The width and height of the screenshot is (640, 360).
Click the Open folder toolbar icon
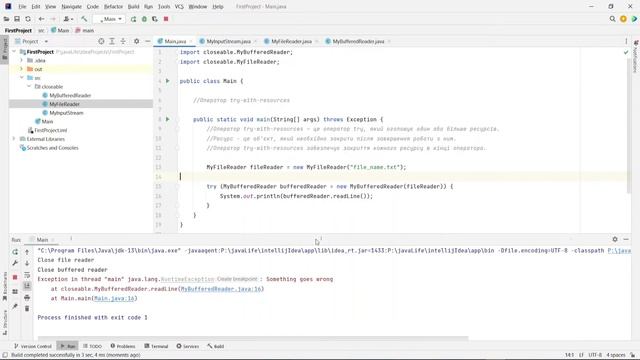[x=6, y=19]
